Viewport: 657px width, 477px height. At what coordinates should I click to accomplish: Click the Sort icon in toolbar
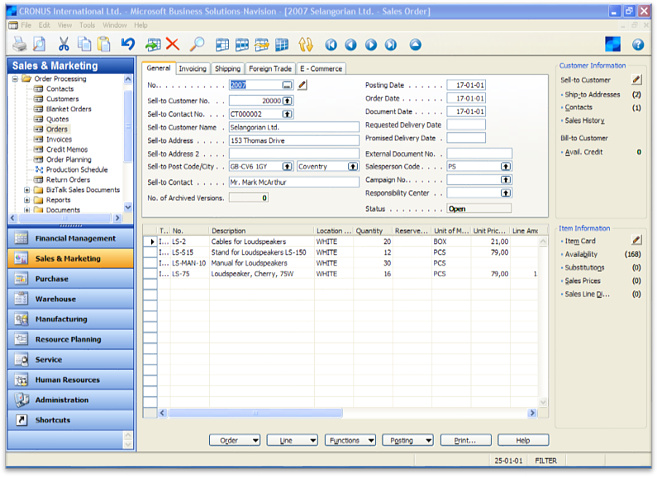[x=305, y=44]
